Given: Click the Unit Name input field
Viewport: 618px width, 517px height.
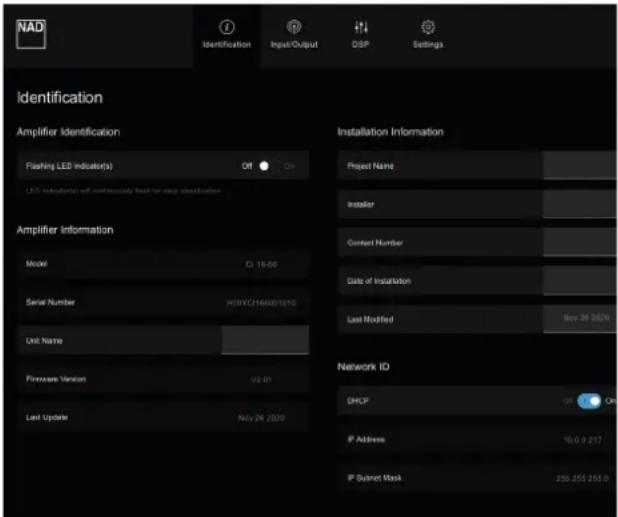Looking at the screenshot, I should [x=265, y=340].
